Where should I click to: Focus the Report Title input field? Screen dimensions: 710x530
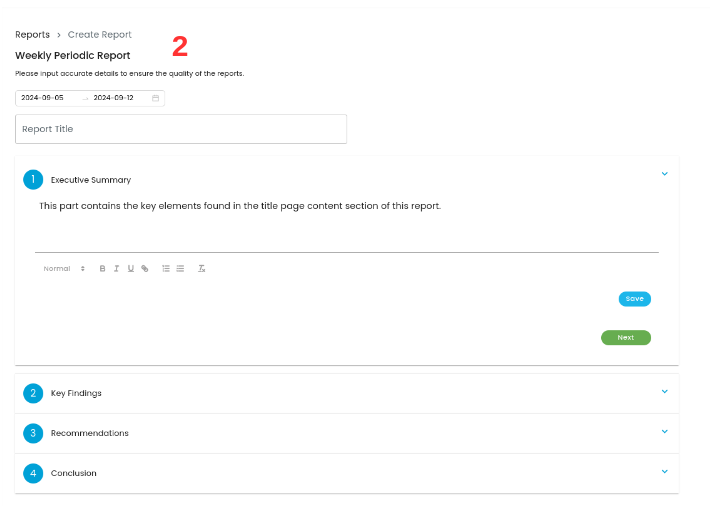tap(181, 129)
